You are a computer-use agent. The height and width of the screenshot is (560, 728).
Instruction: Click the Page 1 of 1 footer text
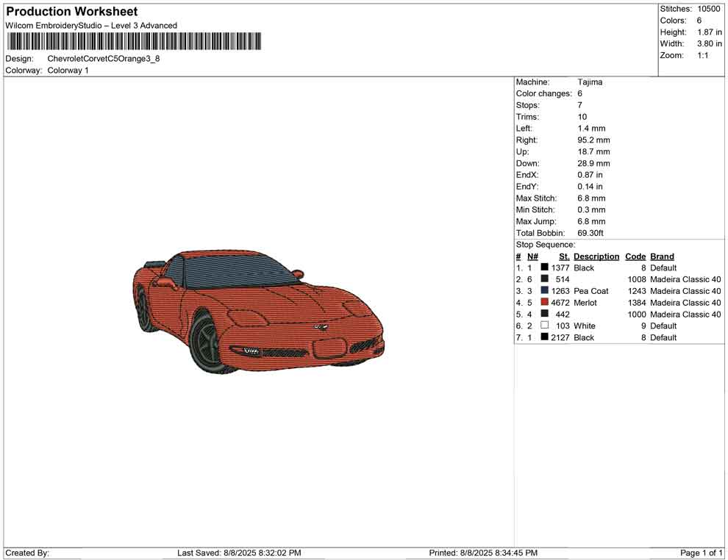point(702,553)
